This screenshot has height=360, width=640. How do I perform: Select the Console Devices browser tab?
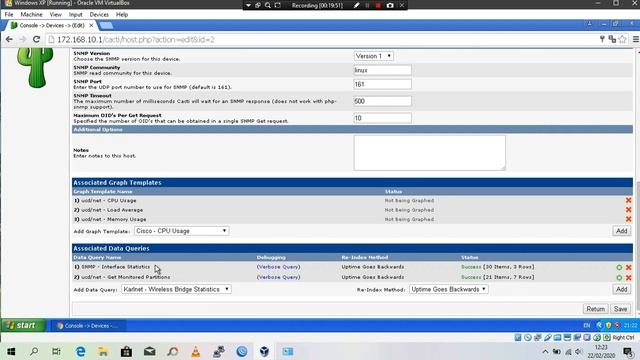click(51, 25)
